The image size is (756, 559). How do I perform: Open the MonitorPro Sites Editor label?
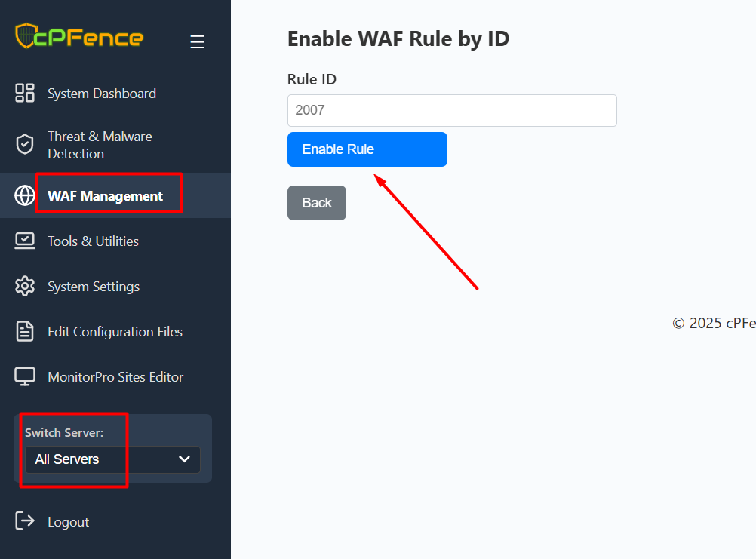pos(115,377)
